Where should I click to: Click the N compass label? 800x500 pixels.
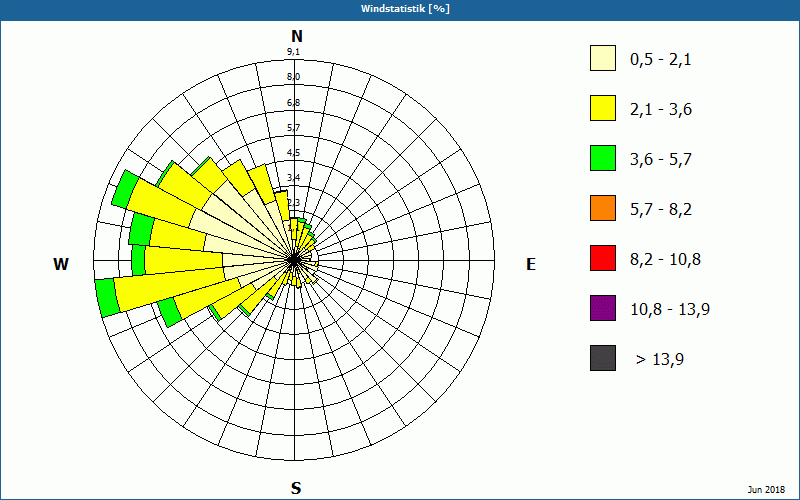click(x=296, y=36)
